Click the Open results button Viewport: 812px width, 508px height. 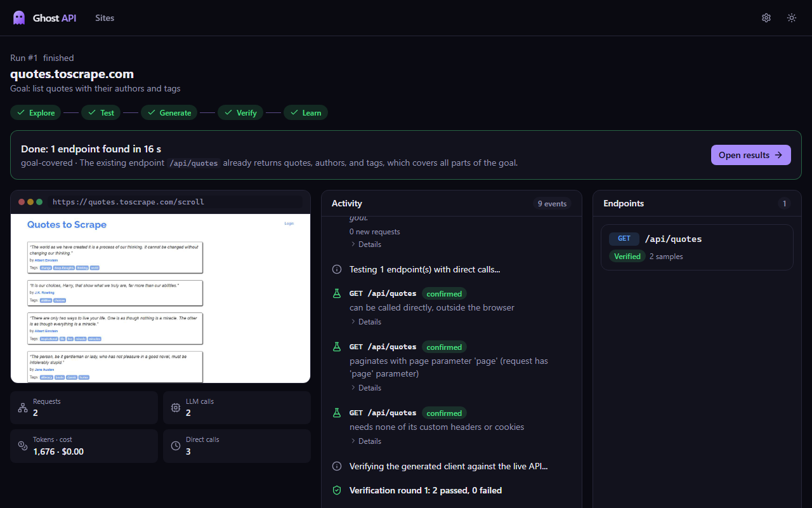pyautogui.click(x=750, y=155)
